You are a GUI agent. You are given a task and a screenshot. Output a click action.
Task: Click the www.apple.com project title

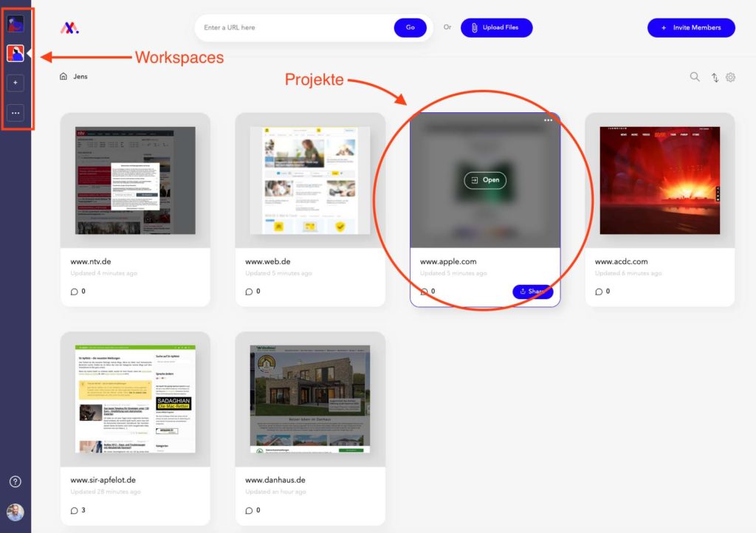(448, 261)
